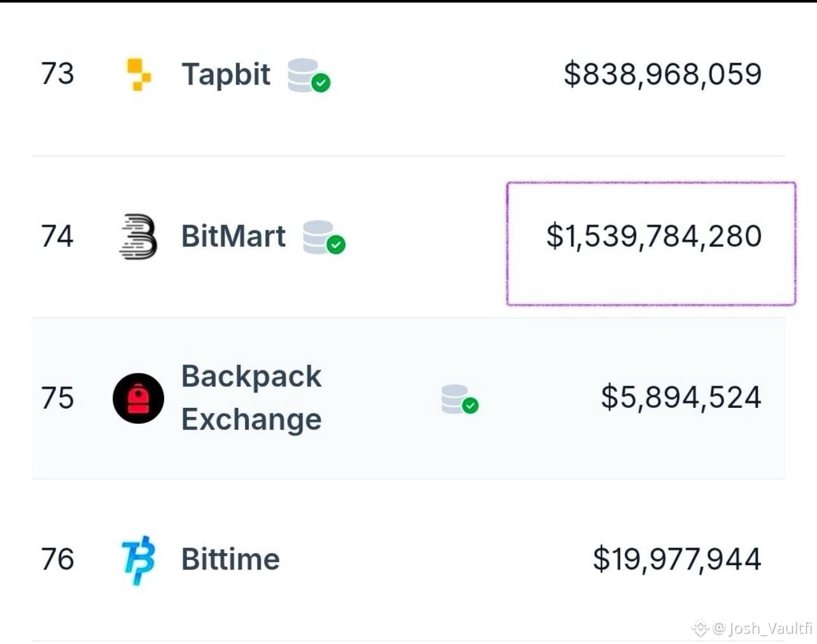
Task: Select Bittime volume $19,977,944
Action: pyautogui.click(x=676, y=559)
